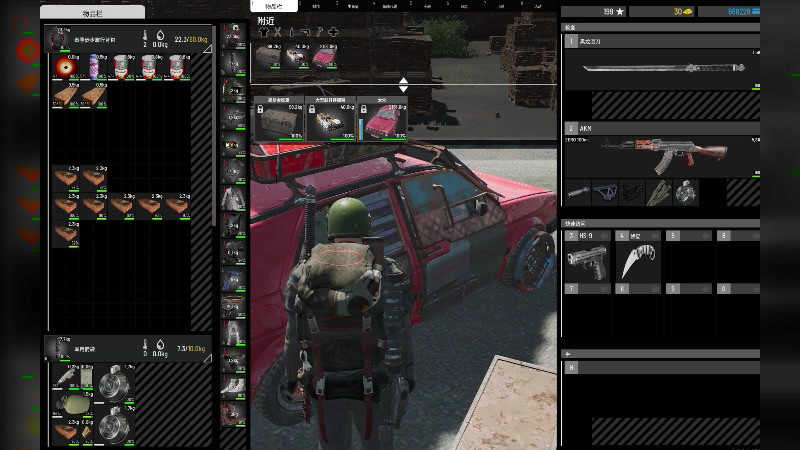Click the backpack weight 22.3/60.0kg readout

point(191,39)
